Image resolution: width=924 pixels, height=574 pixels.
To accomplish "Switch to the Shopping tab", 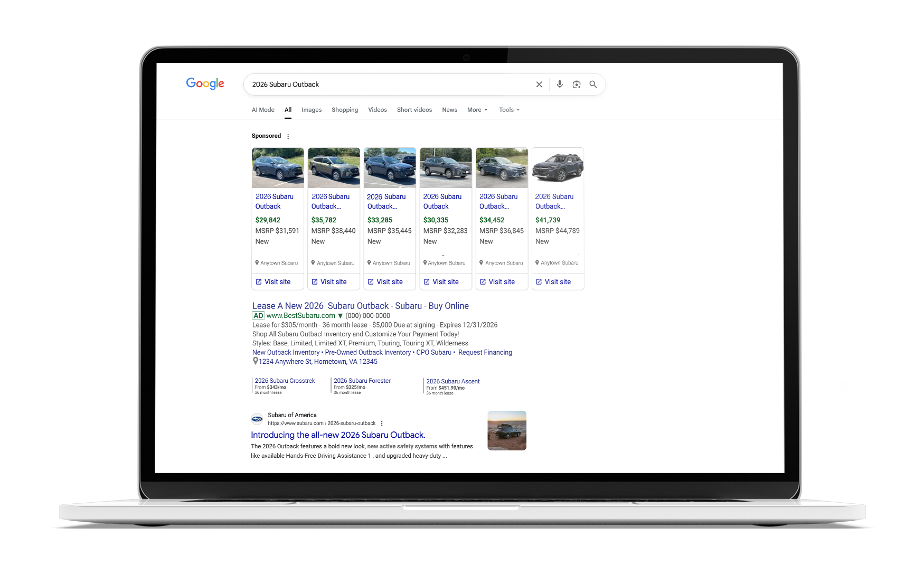I will pos(345,110).
